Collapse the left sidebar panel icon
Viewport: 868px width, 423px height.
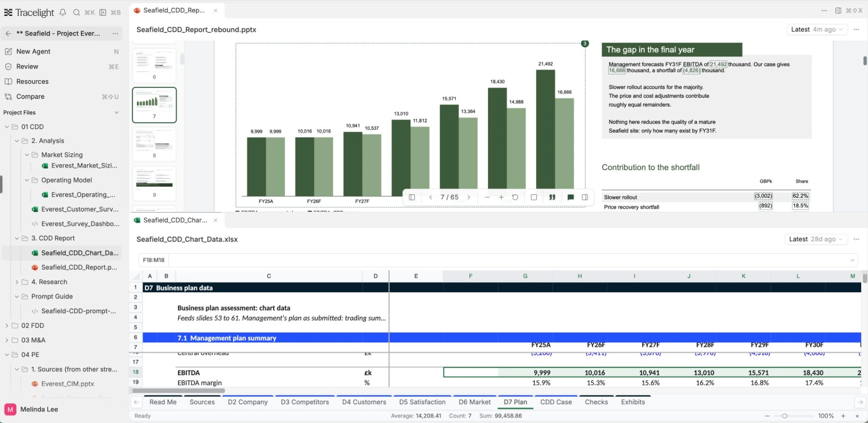coord(103,13)
